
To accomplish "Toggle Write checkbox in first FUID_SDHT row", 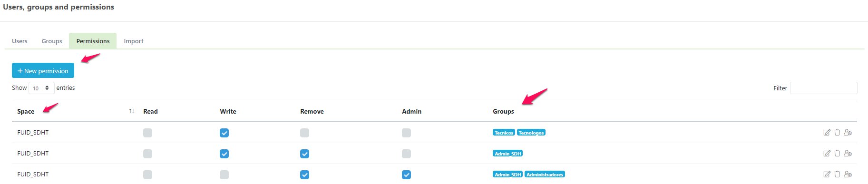I will [x=224, y=133].
